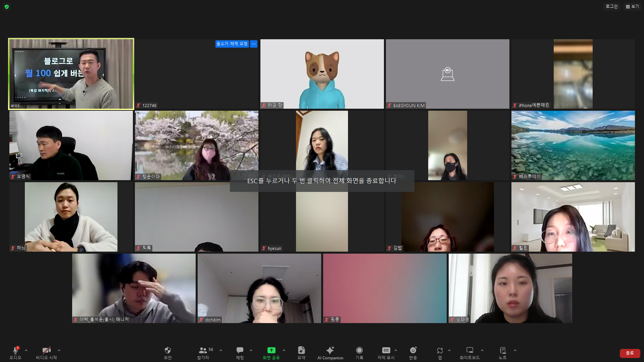The height and width of the screenshot is (362, 644).
Task: Expand the caret next to 화면 공유
Action: [x=284, y=350]
